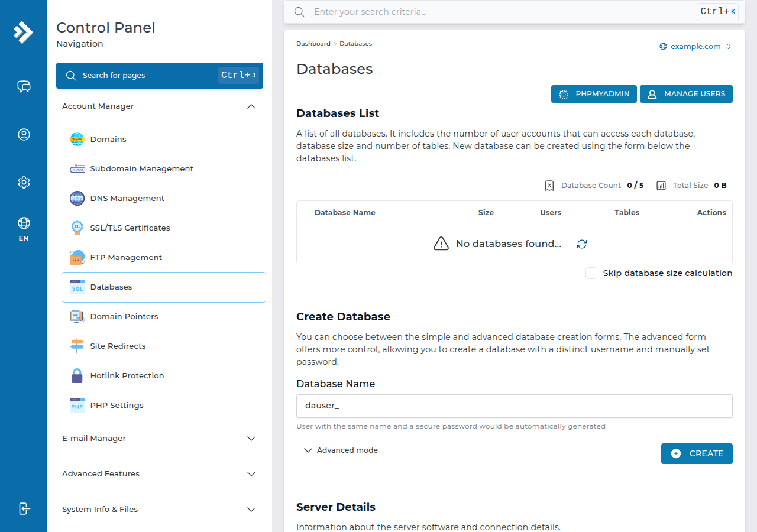The height and width of the screenshot is (532, 757).
Task: Click the CREATE database button
Action: [x=697, y=453]
